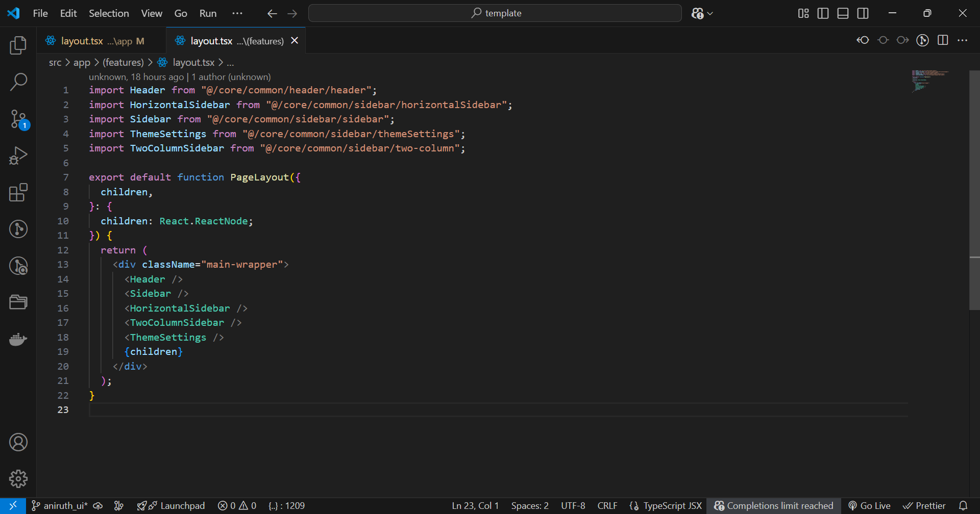Image resolution: width=980 pixels, height=514 pixels.
Task: Toggle the Primary Side Bar visibility
Action: pyautogui.click(x=823, y=13)
